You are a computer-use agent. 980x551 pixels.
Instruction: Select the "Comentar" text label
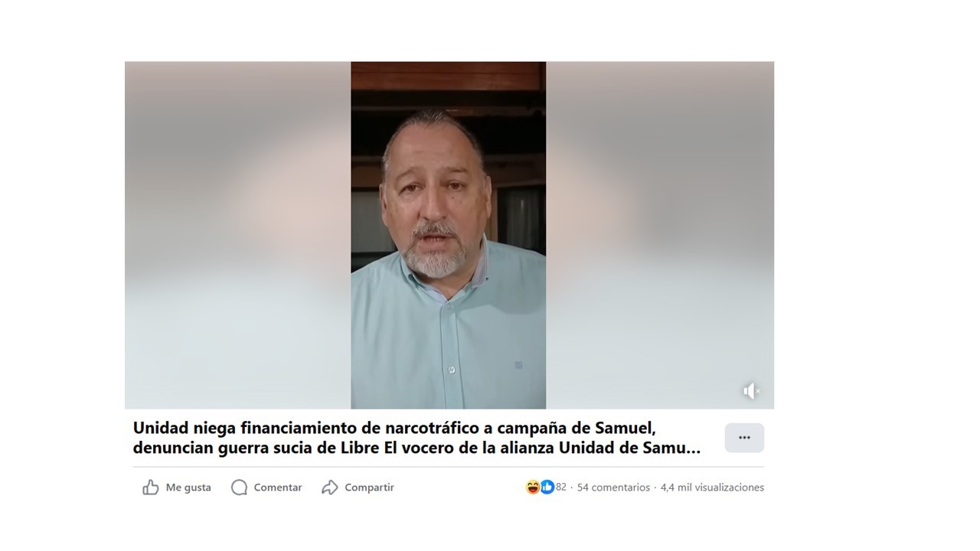[x=278, y=487]
